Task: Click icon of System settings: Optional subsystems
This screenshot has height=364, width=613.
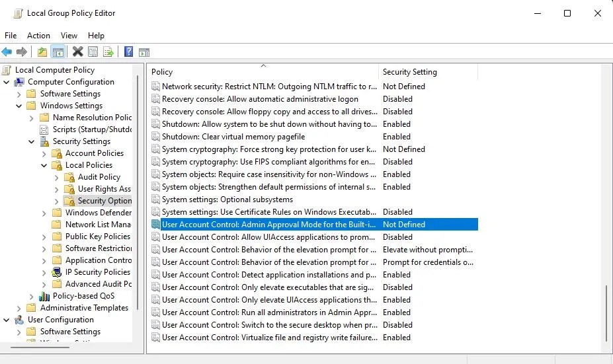Action: 155,200
